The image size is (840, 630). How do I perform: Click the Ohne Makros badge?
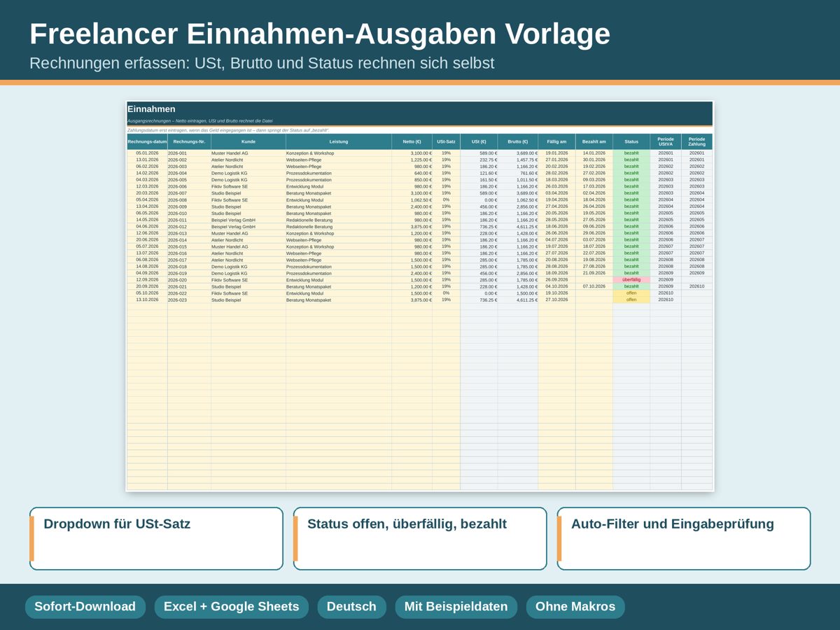[x=575, y=607]
